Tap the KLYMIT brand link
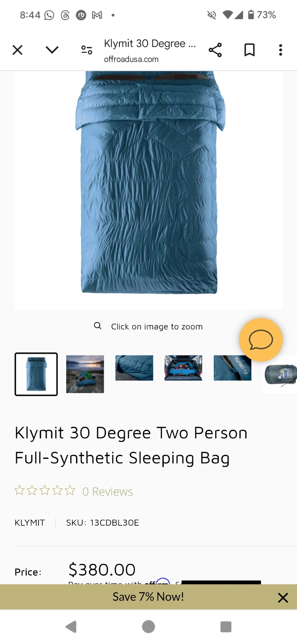 pyautogui.click(x=30, y=522)
